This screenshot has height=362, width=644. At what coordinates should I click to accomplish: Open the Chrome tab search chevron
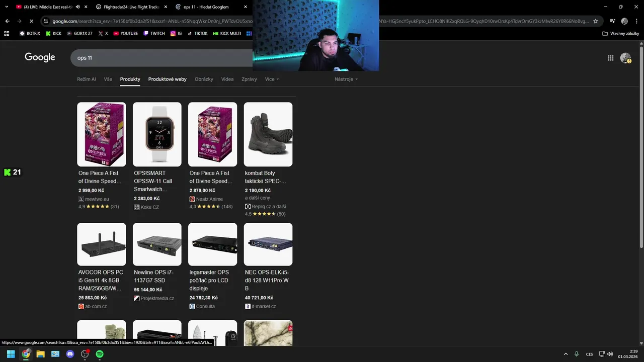7,7
